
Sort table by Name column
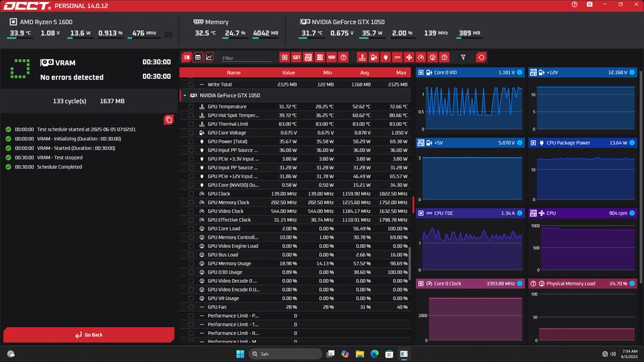(233, 72)
